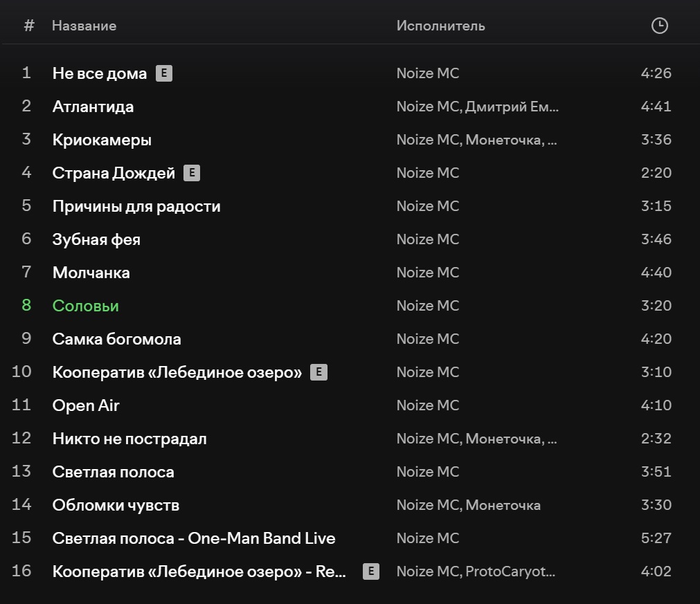Select the track Криокамеры

pyautogui.click(x=102, y=140)
